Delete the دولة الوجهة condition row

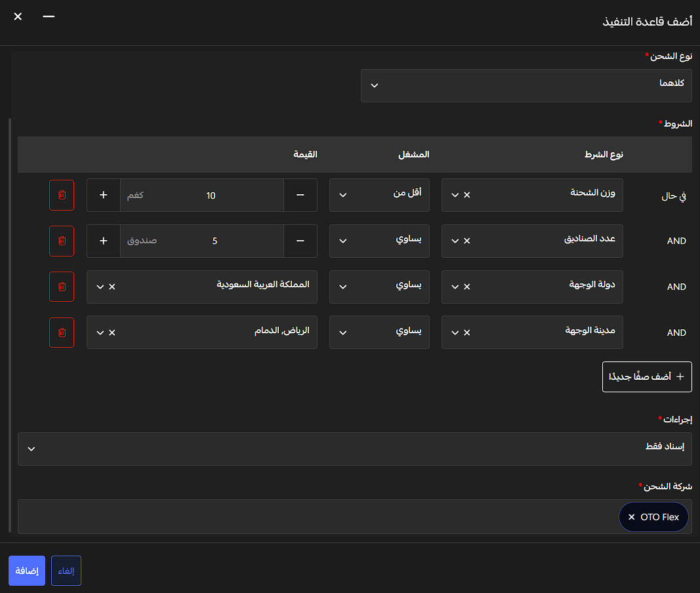click(x=62, y=287)
